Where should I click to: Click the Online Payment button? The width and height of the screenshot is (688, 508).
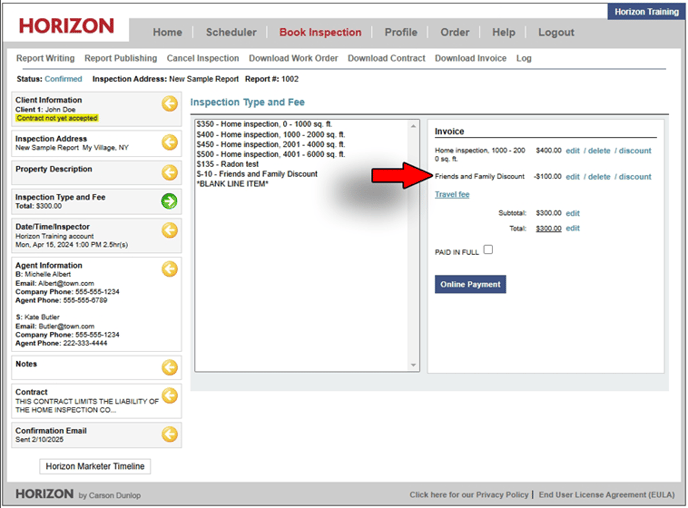470,284
